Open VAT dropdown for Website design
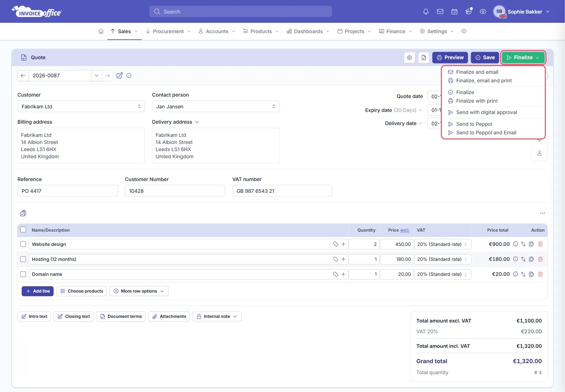Screen dimensions: 565x392 coord(443,244)
